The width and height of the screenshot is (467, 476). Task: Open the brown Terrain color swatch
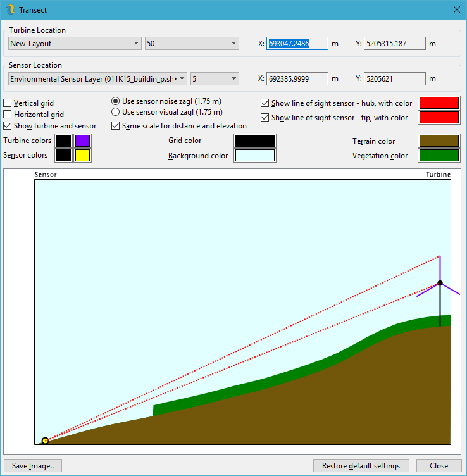[439, 141]
